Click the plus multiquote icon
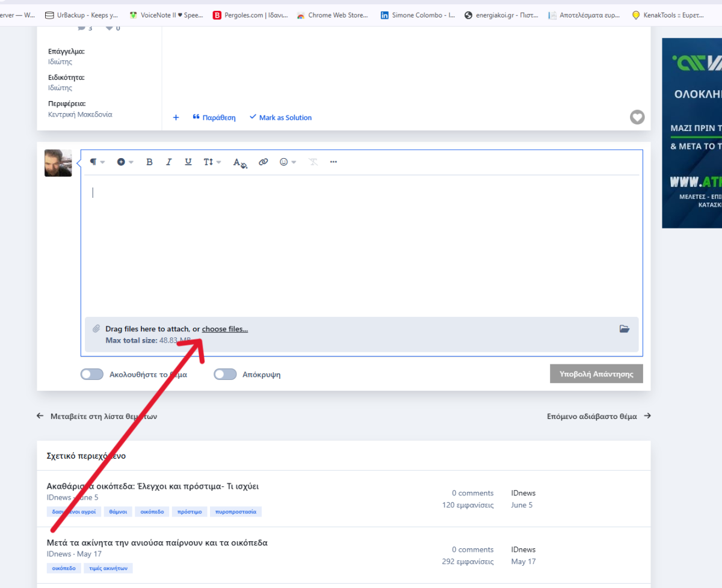Image resolution: width=722 pixels, height=588 pixels. [x=176, y=118]
